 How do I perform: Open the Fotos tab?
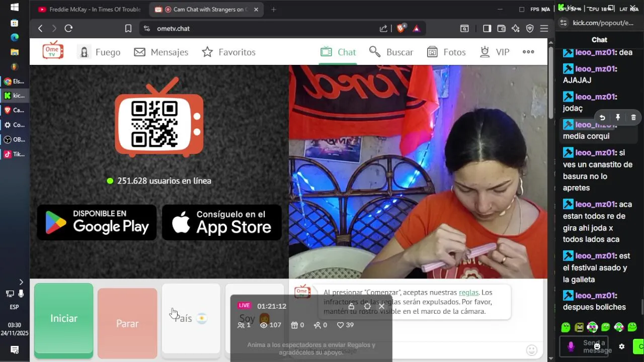click(446, 52)
